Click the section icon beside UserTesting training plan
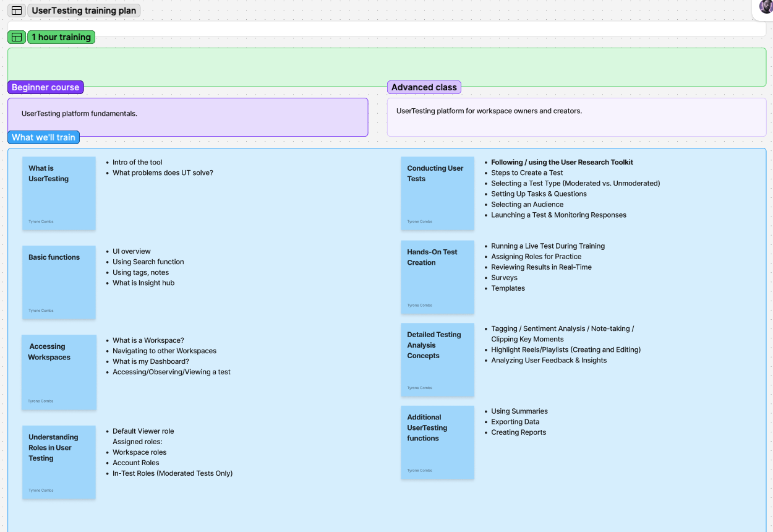Image resolution: width=773 pixels, height=532 pixels. click(17, 11)
